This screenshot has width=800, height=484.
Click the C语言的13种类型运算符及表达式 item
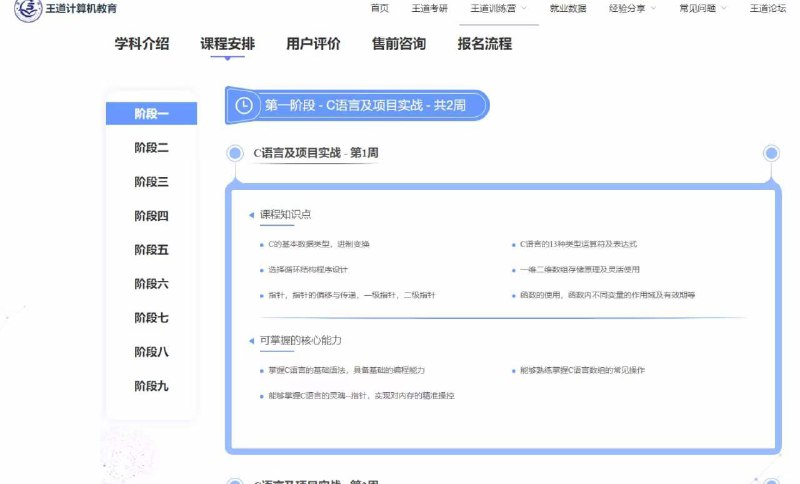click(x=579, y=244)
